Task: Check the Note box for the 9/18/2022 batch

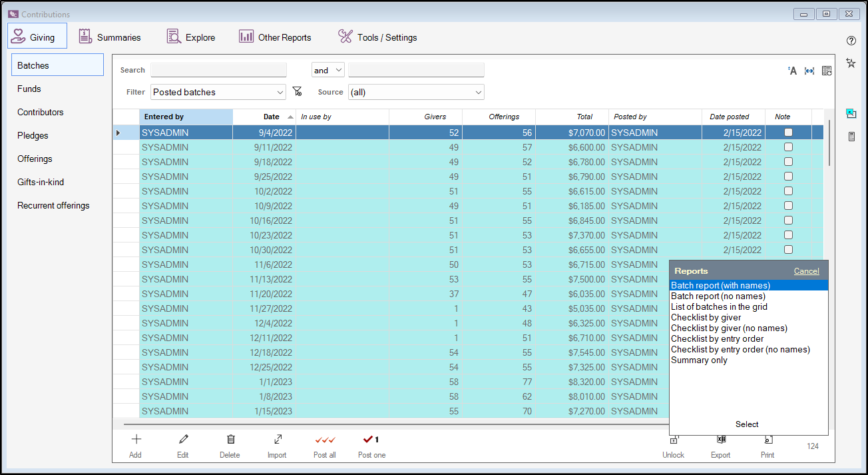Action: click(x=788, y=162)
